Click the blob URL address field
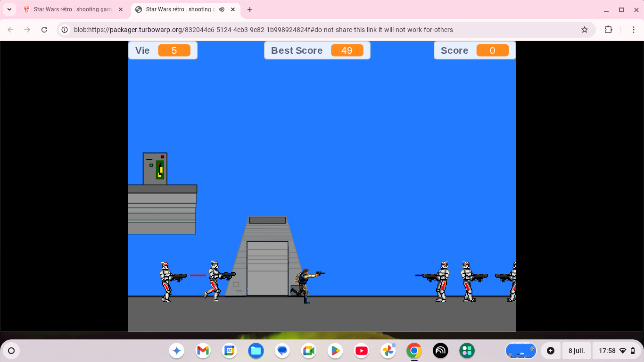This screenshot has width=644, height=362. pyautogui.click(x=263, y=30)
